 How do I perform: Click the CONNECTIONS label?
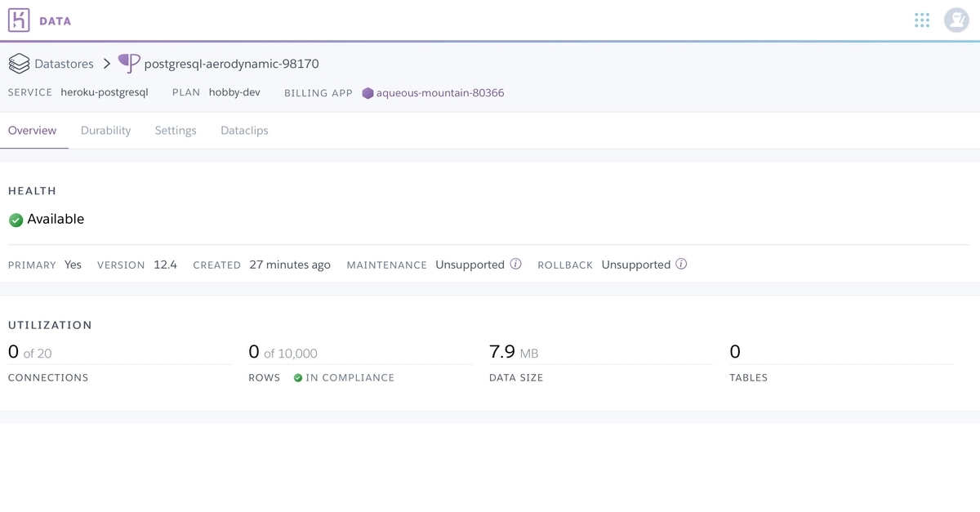(48, 378)
